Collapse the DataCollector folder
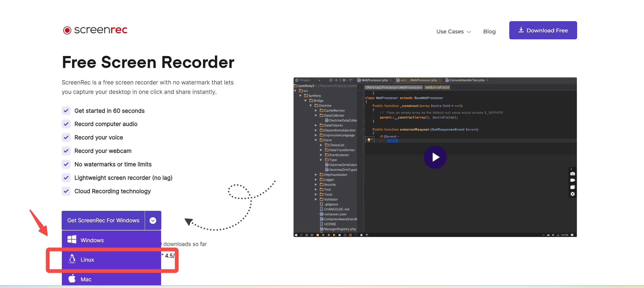This screenshot has height=288, width=644. (316, 115)
